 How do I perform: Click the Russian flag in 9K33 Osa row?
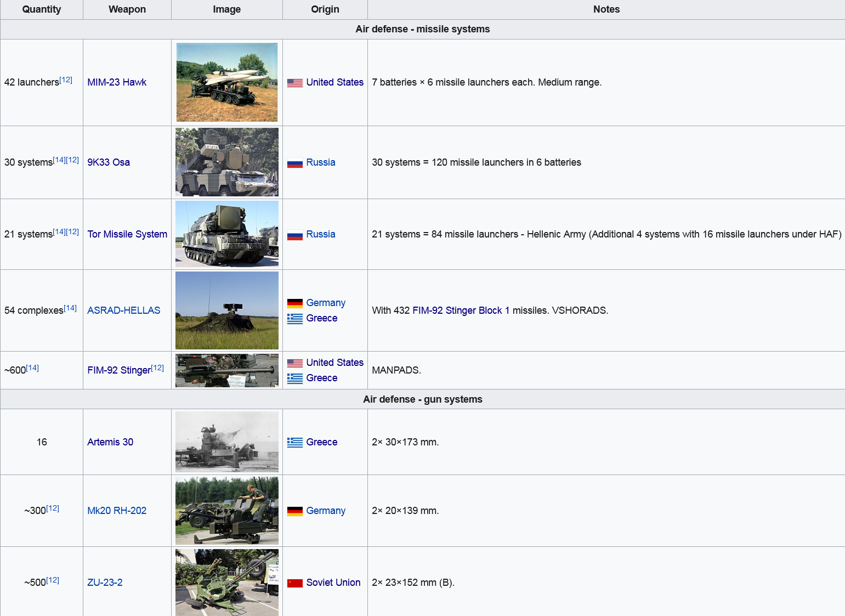coord(295,163)
